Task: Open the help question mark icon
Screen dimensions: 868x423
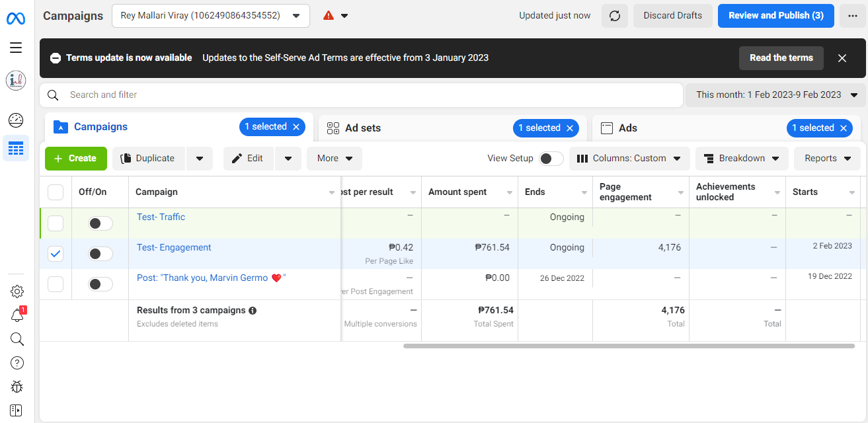Action: click(17, 363)
